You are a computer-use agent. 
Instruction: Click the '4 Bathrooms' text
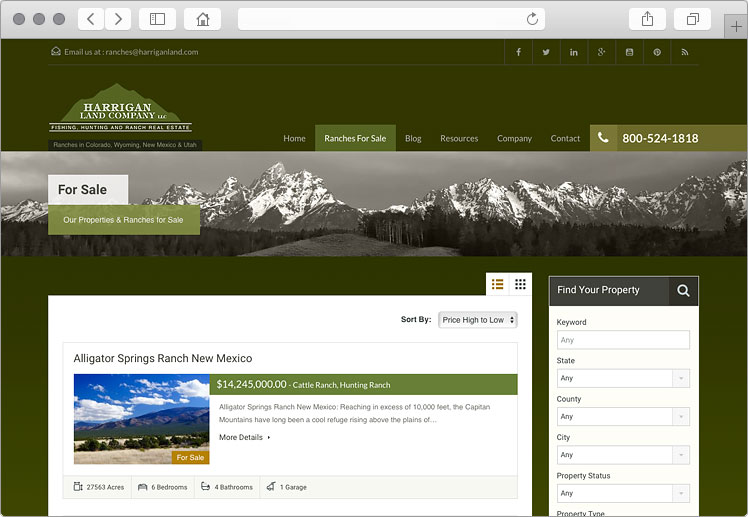[x=234, y=487]
